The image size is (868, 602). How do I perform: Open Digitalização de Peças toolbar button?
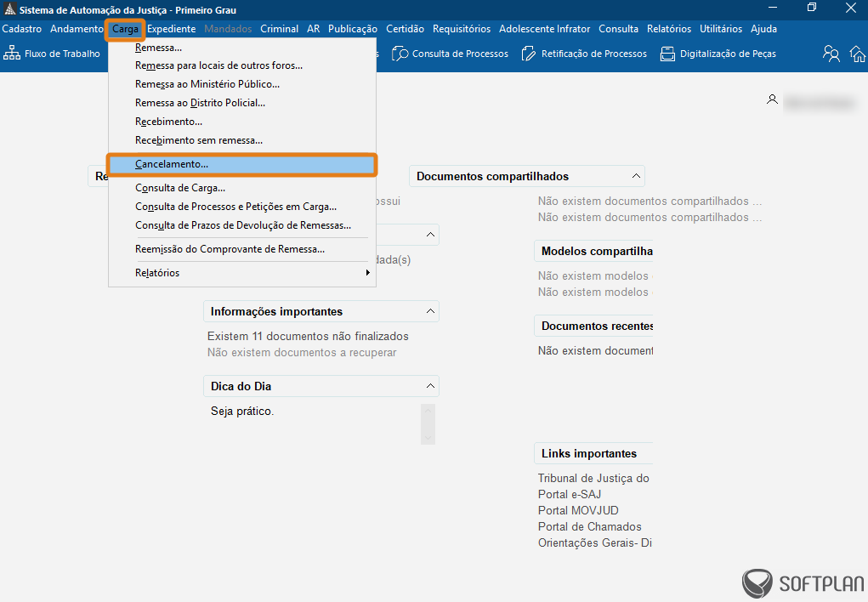tap(718, 54)
